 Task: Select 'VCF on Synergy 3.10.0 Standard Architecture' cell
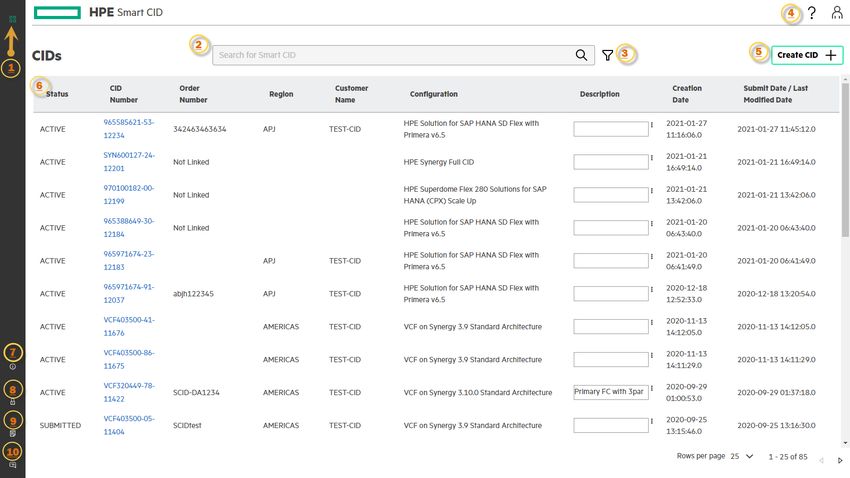[x=478, y=392]
